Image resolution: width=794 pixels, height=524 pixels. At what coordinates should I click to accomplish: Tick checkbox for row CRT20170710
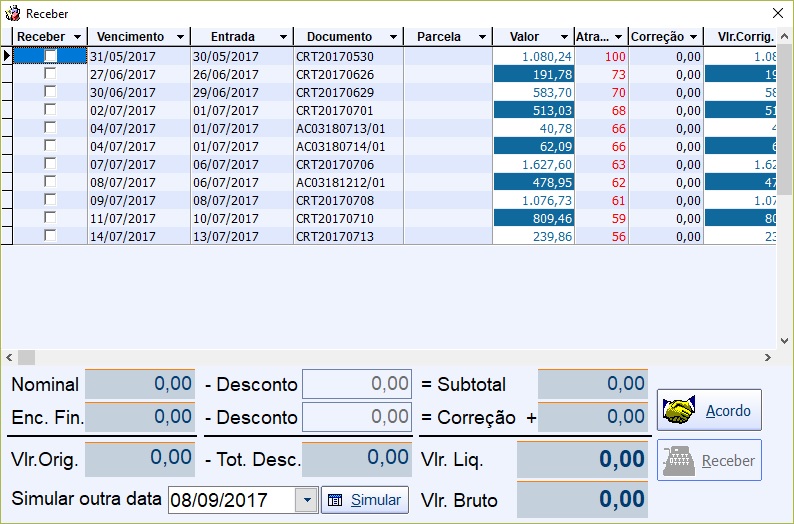[x=50, y=218]
